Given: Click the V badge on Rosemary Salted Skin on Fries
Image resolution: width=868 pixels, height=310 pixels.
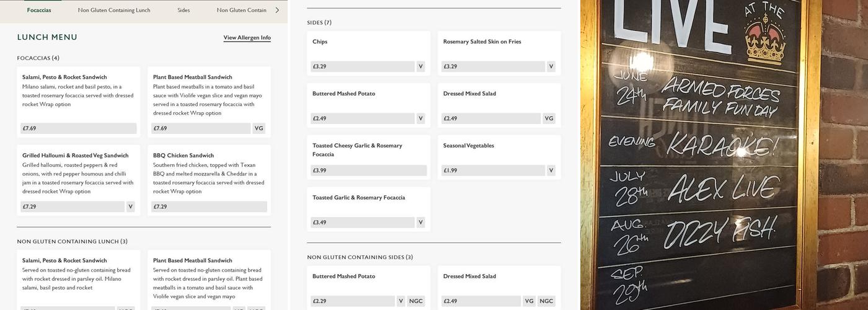Looking at the screenshot, I should coord(551,67).
